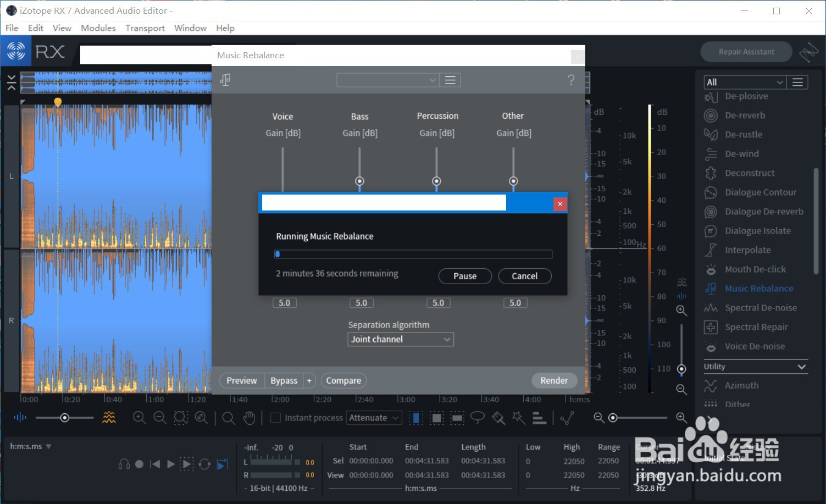Image resolution: width=826 pixels, height=504 pixels.
Task: Open Music Rebalance help question mark
Action: coord(571,80)
